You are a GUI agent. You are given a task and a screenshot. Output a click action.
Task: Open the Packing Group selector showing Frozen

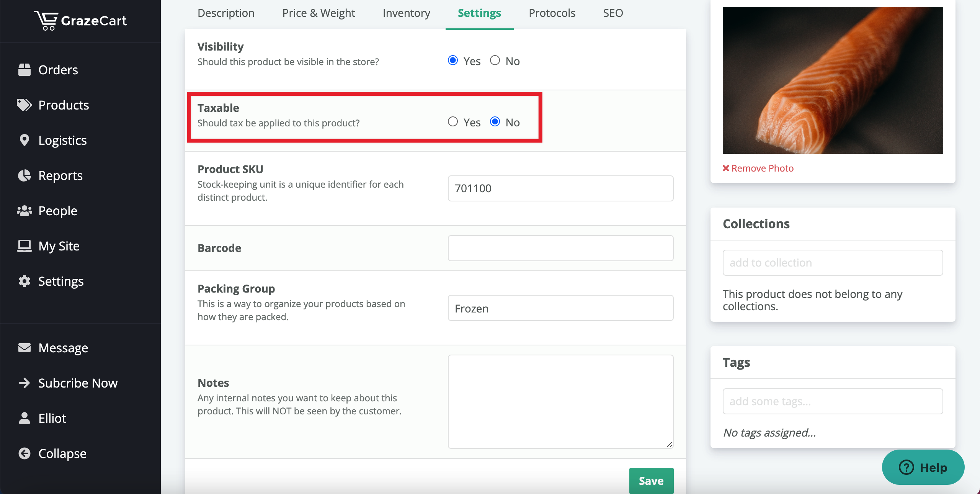click(560, 308)
